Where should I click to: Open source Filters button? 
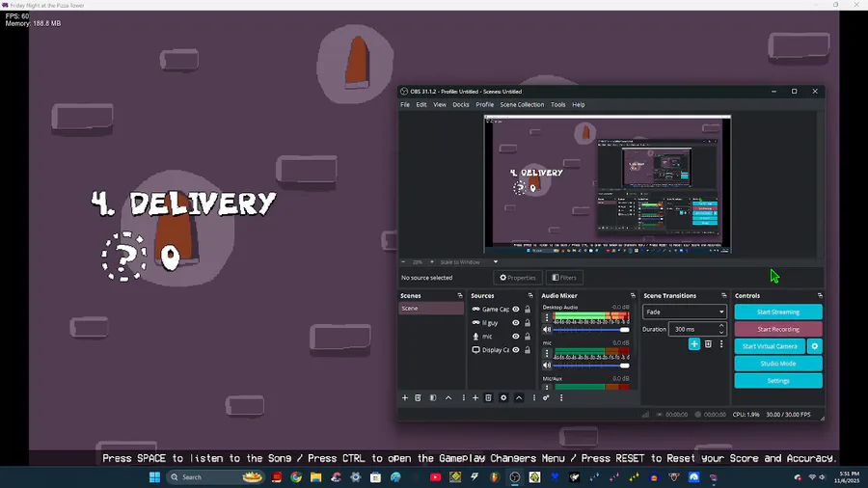564,278
